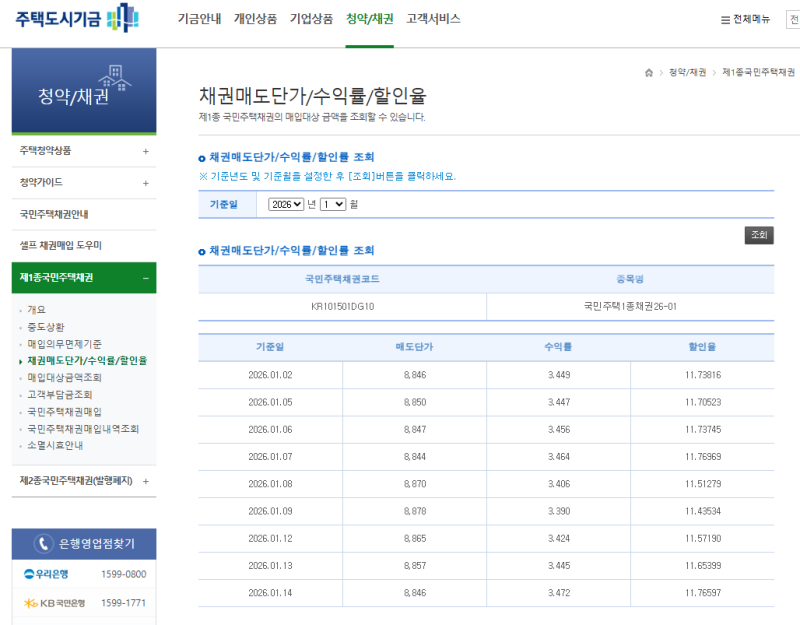Select 매입의무면제기준 submenu item
This screenshot has height=625, width=800.
[64, 344]
